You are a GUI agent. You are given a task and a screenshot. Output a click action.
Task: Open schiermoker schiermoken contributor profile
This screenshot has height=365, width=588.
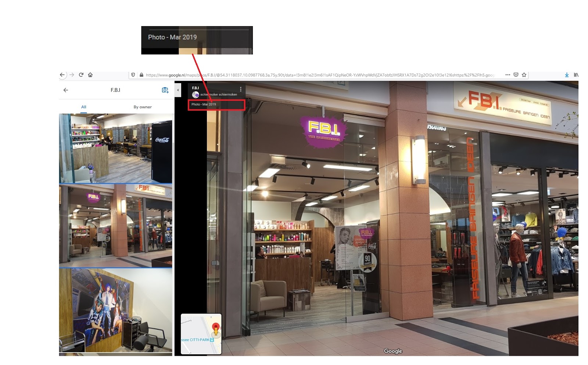click(219, 95)
